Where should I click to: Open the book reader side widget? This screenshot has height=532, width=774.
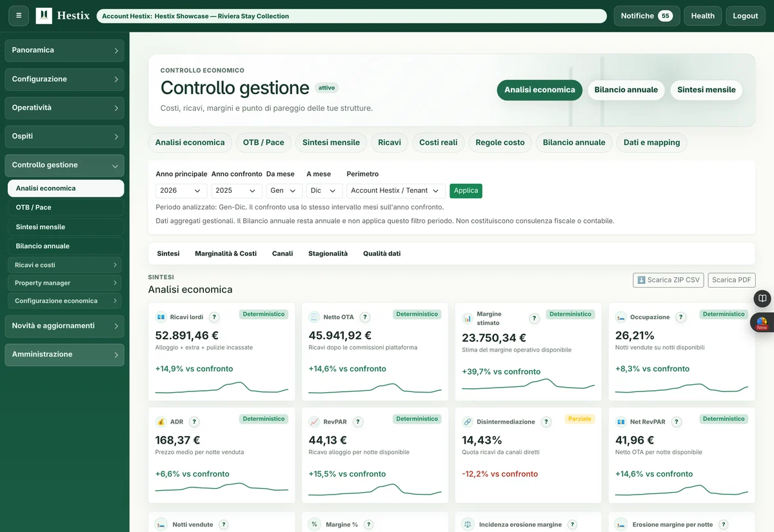coord(763,299)
